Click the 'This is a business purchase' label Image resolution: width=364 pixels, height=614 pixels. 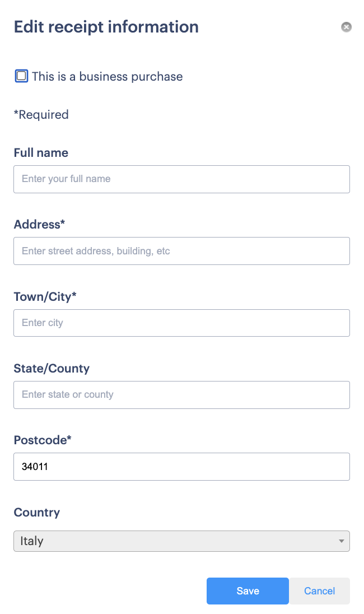tap(108, 76)
